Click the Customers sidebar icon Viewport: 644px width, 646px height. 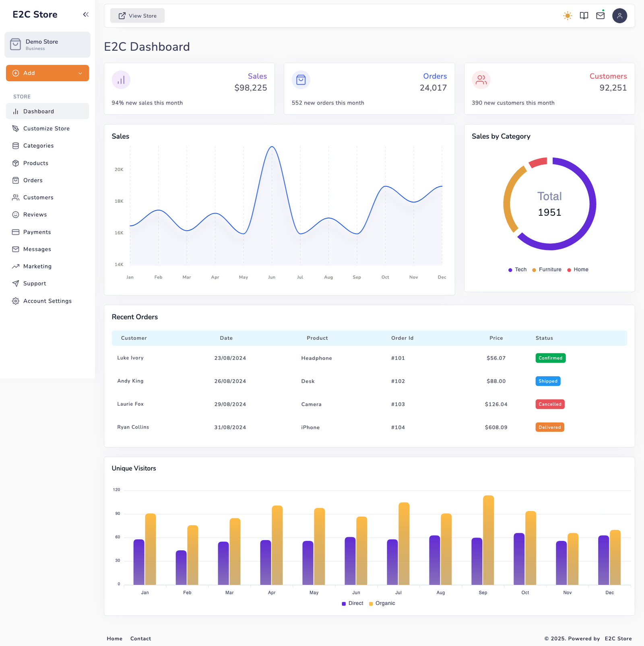15,197
